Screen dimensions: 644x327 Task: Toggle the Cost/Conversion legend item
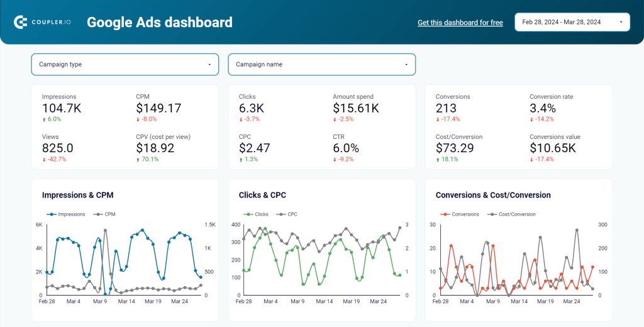(x=511, y=214)
